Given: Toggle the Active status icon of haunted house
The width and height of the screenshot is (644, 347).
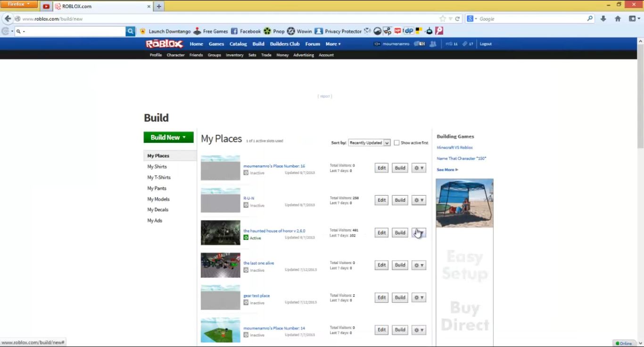Looking at the screenshot, I should pos(246,238).
